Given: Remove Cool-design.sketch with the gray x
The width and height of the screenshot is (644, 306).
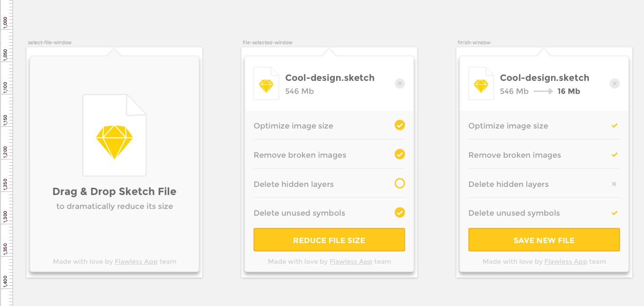Looking at the screenshot, I should click(x=399, y=83).
